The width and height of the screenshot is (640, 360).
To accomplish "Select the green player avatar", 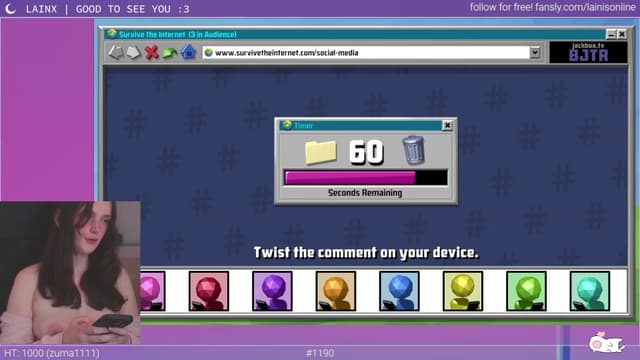I will tap(526, 291).
